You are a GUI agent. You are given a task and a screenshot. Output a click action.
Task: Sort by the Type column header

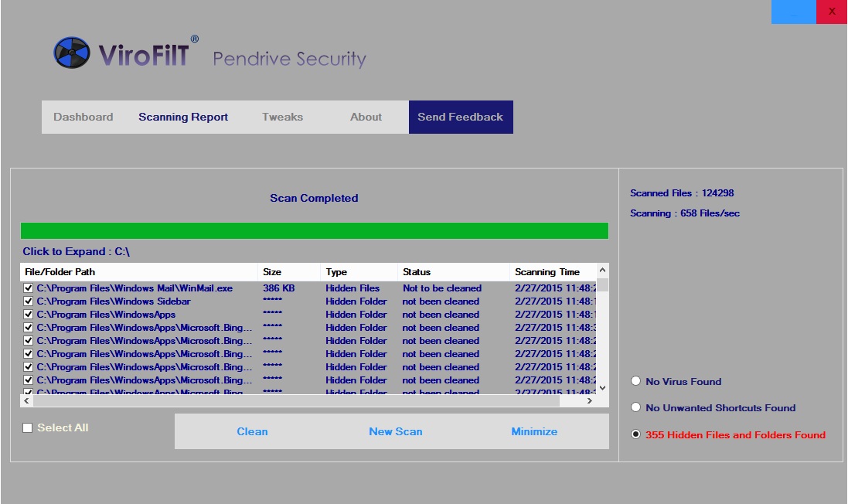click(359, 272)
